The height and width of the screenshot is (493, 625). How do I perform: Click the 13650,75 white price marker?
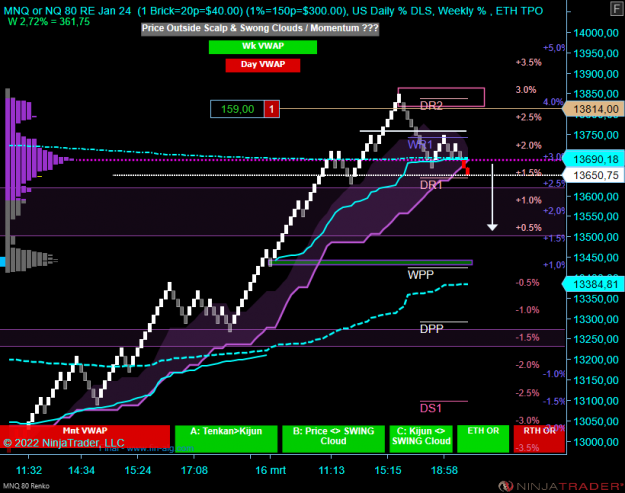tap(593, 175)
